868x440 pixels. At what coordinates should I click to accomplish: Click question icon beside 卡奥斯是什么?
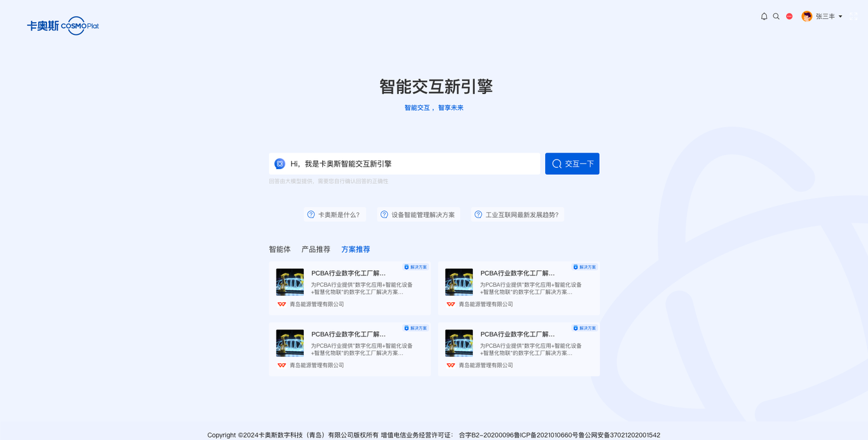click(311, 215)
